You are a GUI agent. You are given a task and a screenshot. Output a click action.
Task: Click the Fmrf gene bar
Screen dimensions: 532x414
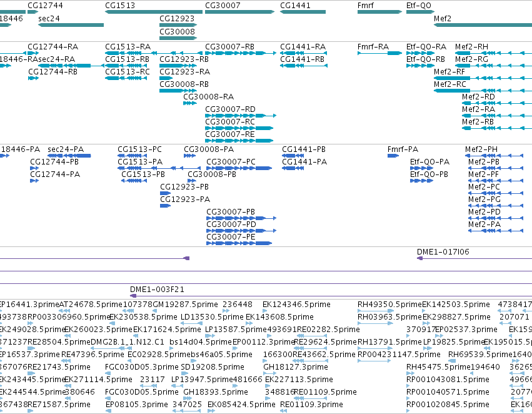(379, 12)
